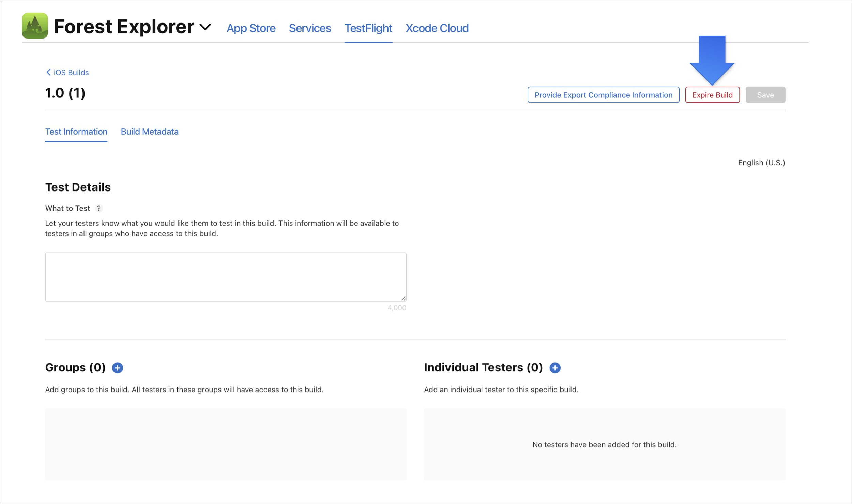Viewport: 852px width, 504px height.
Task: Provide Export Compliance Information
Action: click(x=603, y=95)
